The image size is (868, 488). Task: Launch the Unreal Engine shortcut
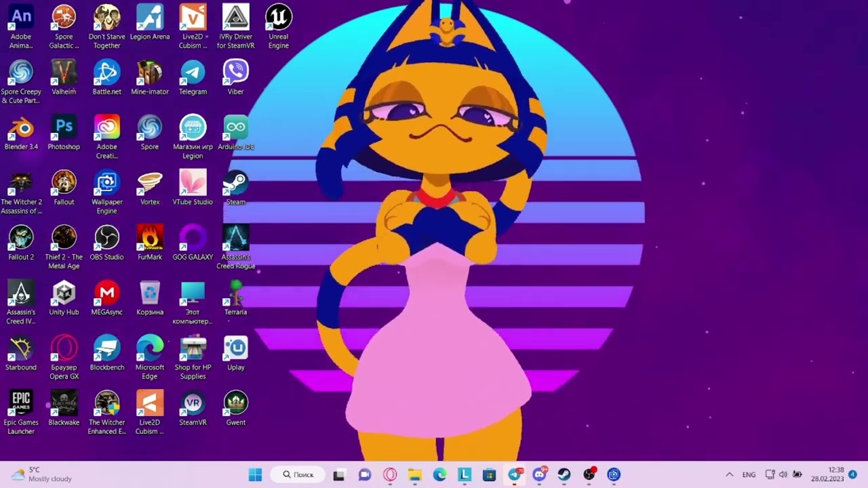[x=279, y=27]
